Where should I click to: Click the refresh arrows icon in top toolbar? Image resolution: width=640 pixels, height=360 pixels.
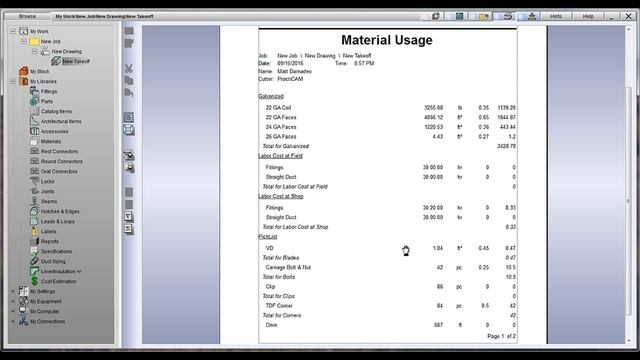436,16
